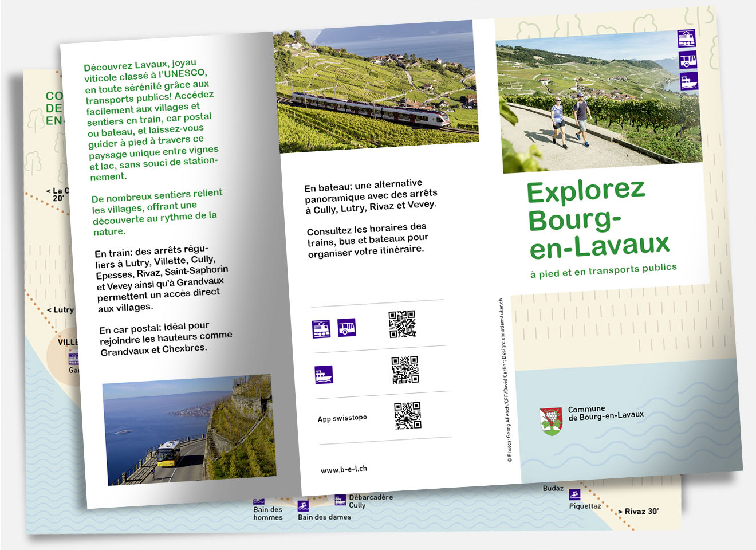Open the www.b-e-l.ch link

coord(344,469)
